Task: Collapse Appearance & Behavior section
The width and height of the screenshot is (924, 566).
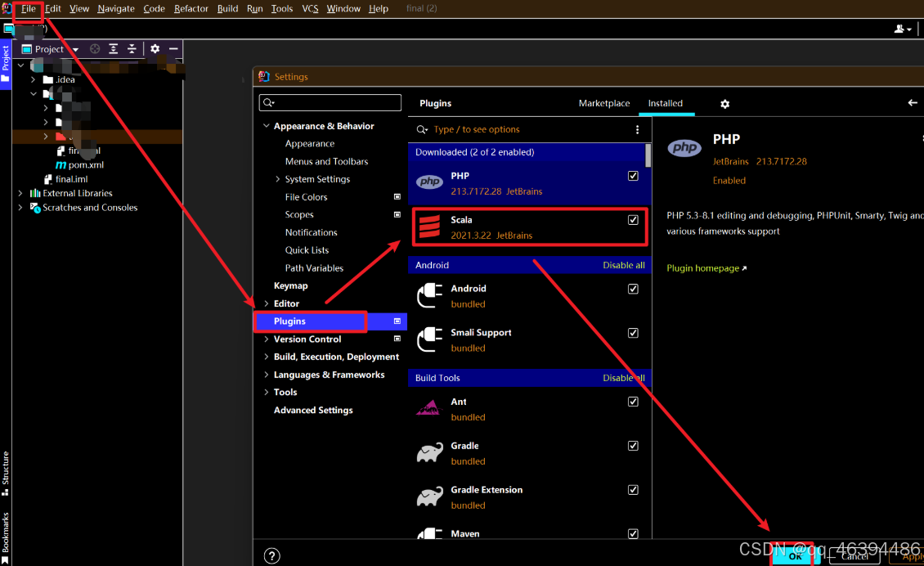Action: [267, 126]
